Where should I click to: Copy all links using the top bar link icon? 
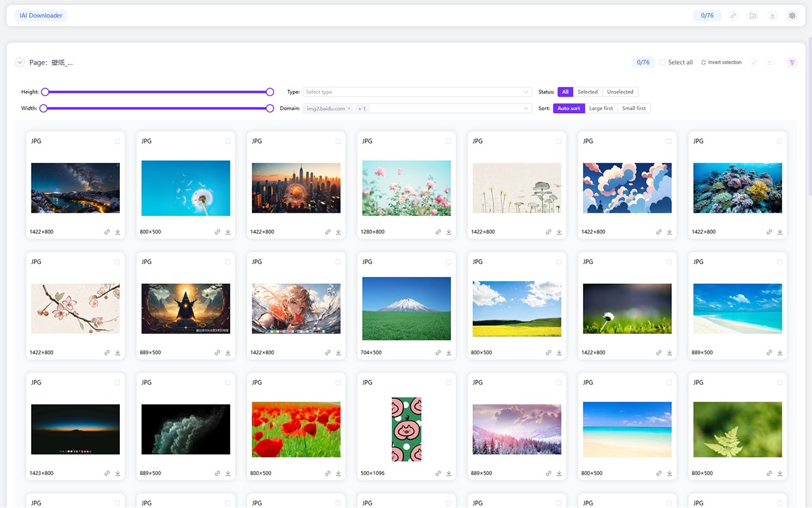point(733,16)
